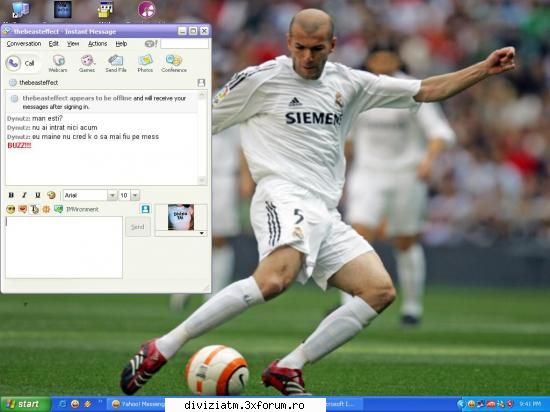Open the Webcam feature
Viewport: 550px width, 412px height.
(x=58, y=63)
